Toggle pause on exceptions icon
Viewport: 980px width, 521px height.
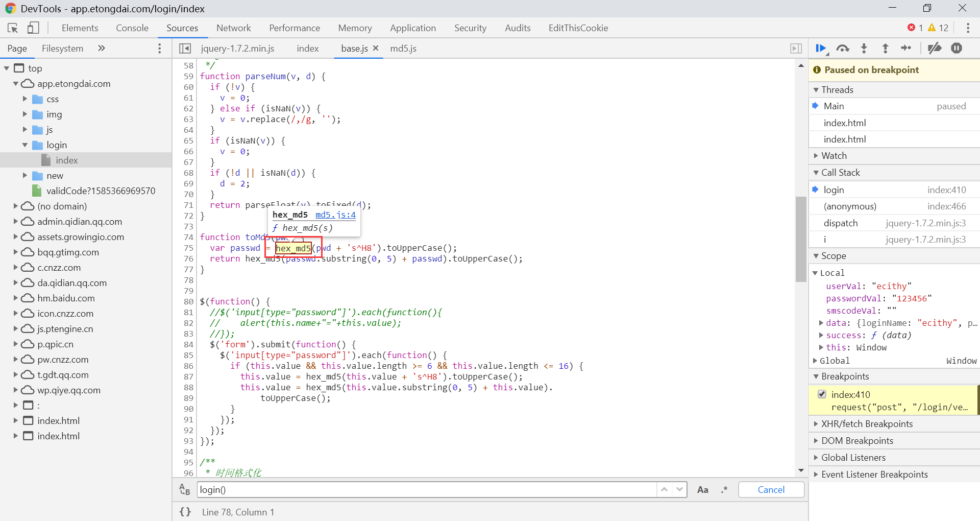point(957,49)
